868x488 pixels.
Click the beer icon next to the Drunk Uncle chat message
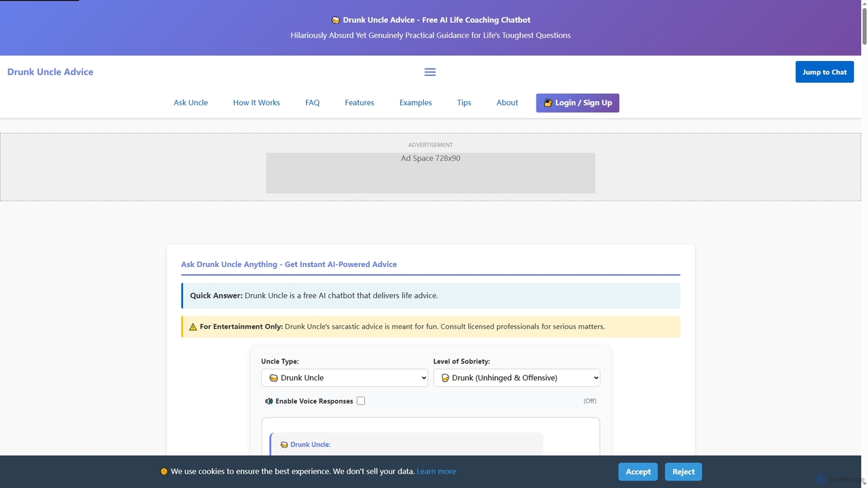pos(284,445)
